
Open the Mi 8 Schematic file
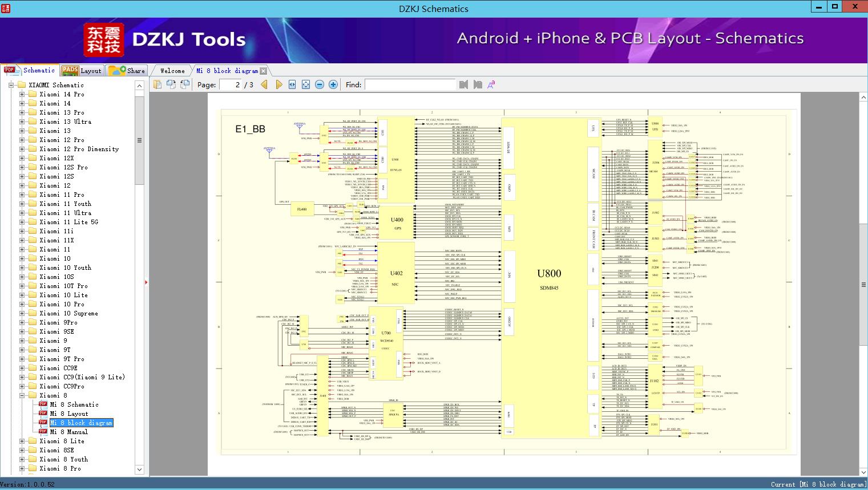click(74, 404)
